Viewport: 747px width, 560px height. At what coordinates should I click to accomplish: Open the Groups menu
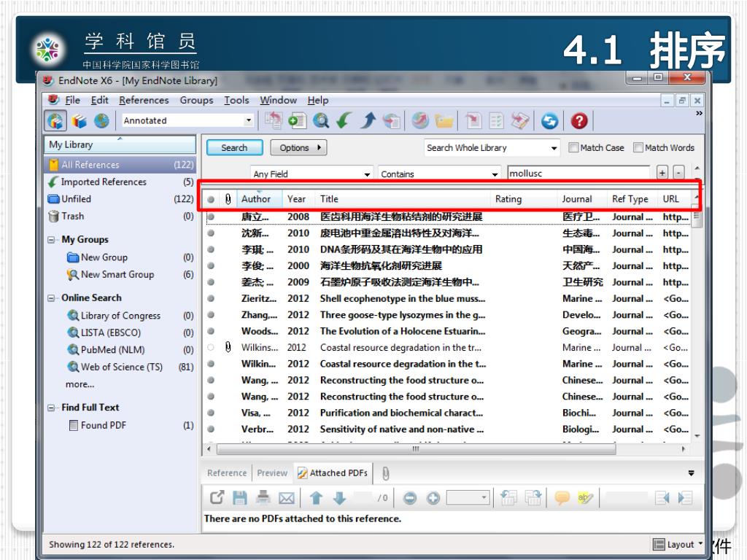pyautogui.click(x=196, y=100)
